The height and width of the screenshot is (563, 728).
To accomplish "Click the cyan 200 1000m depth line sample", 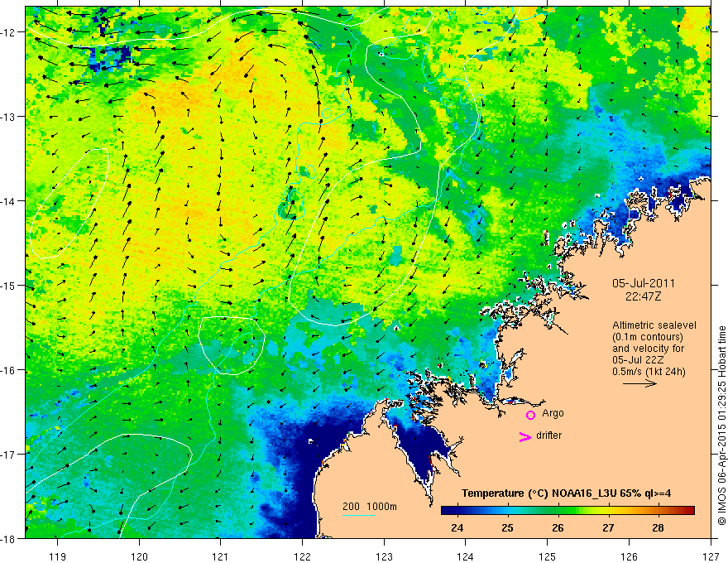I will coord(359,515).
